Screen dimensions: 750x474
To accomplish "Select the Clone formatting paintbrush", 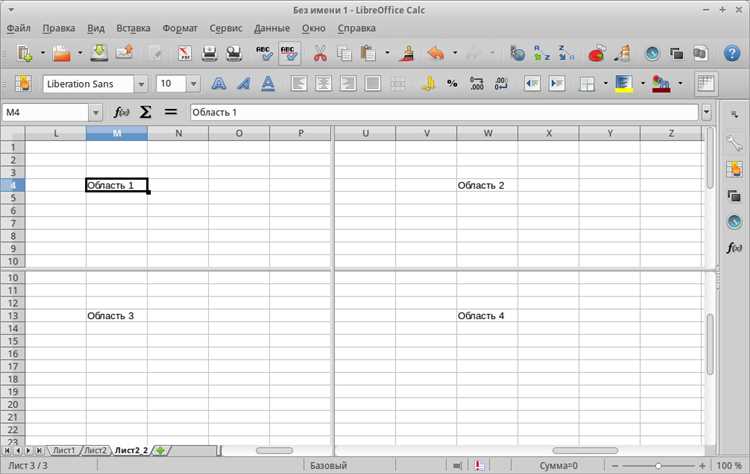I will click(408, 53).
